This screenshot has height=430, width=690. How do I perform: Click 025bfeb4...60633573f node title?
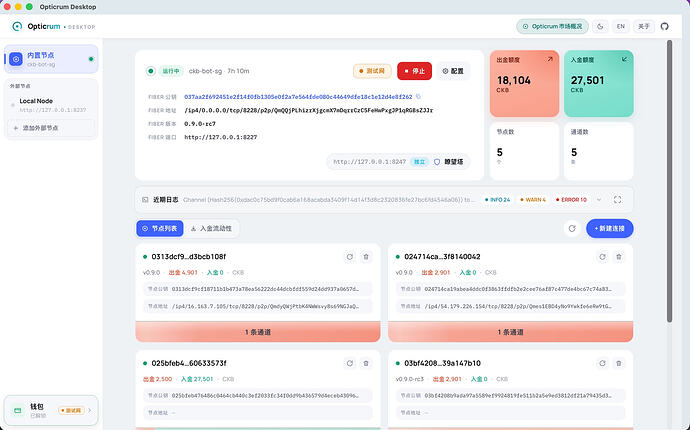click(189, 363)
